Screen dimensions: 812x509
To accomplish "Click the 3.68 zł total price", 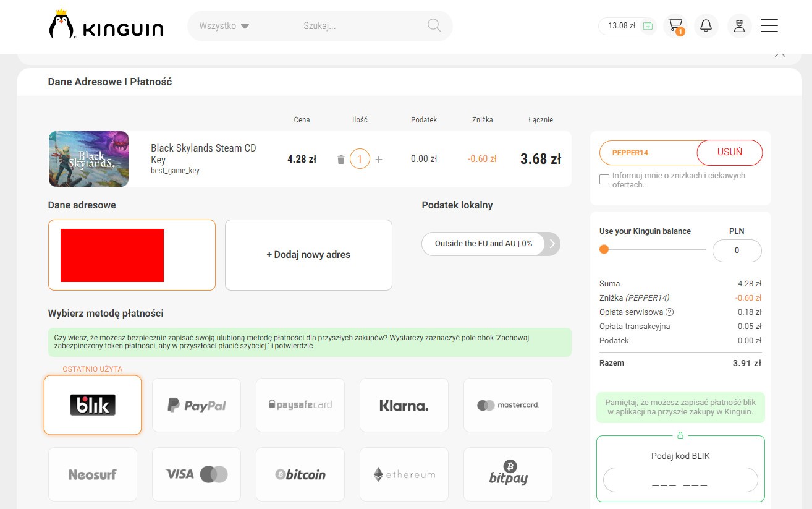I will point(541,159).
